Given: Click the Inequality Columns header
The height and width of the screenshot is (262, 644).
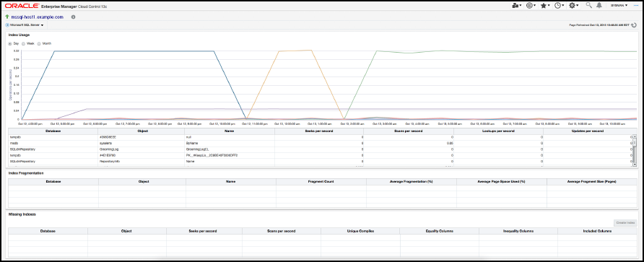Looking at the screenshot, I should 518,231.
